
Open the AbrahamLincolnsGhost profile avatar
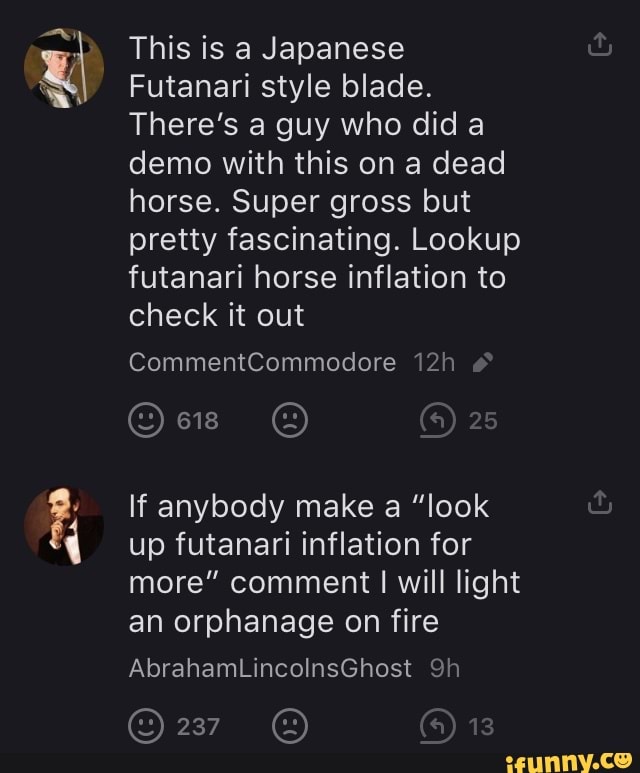[x=63, y=528]
